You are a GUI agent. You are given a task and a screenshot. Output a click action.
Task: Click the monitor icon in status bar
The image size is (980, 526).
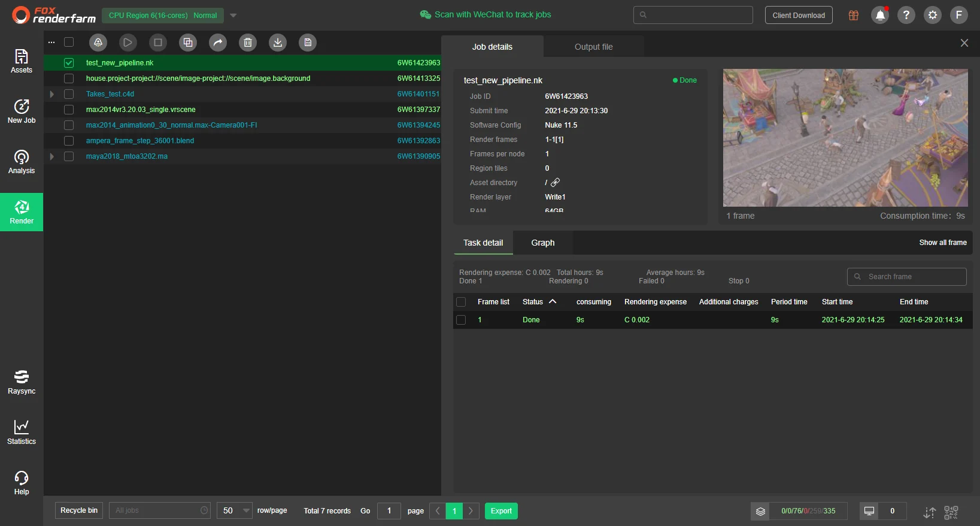click(869, 511)
